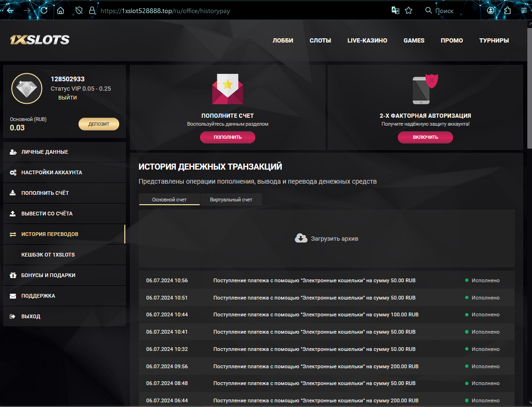The image size is (532, 407).
Task: Click the 06.07.2024 10:51 transaction date
Action: pyautogui.click(x=167, y=298)
